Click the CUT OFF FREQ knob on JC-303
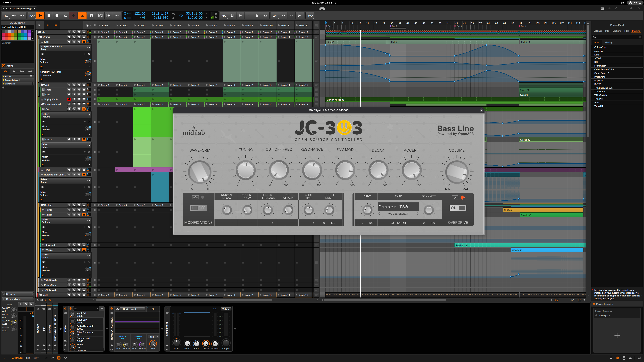644x362 pixels. coord(279,170)
